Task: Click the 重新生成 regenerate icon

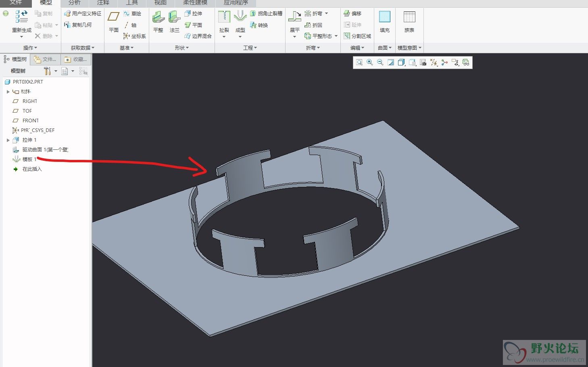Action: 21,17
